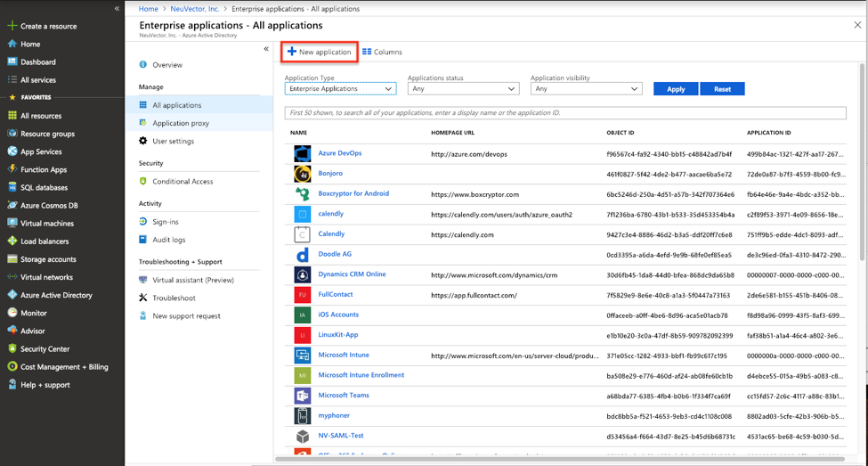Open the All services list icon
Image resolution: width=868 pixels, height=466 pixels.
pos(12,79)
